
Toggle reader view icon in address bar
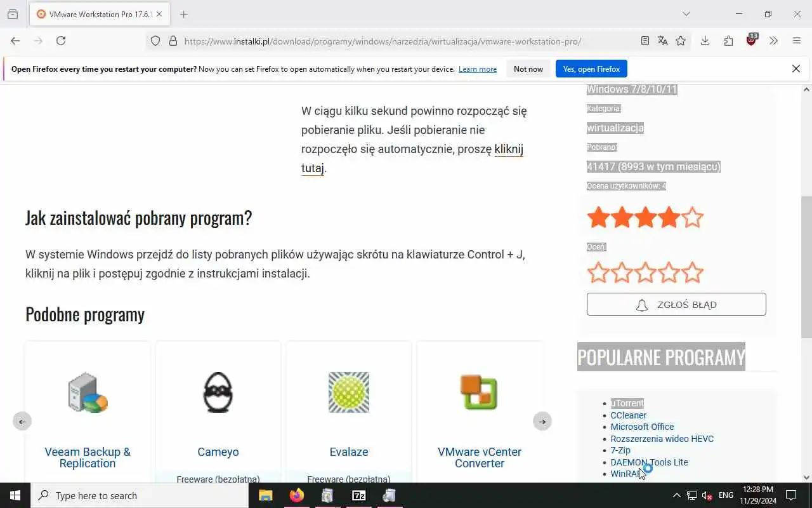pyautogui.click(x=645, y=41)
